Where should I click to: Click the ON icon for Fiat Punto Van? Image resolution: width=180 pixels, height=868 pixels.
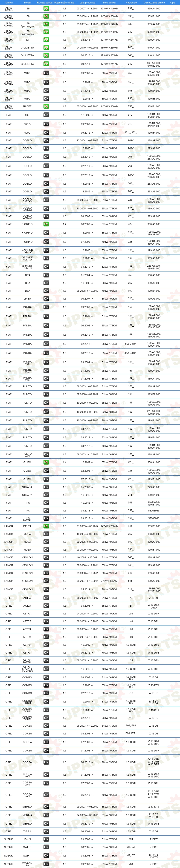tap(46, 454)
